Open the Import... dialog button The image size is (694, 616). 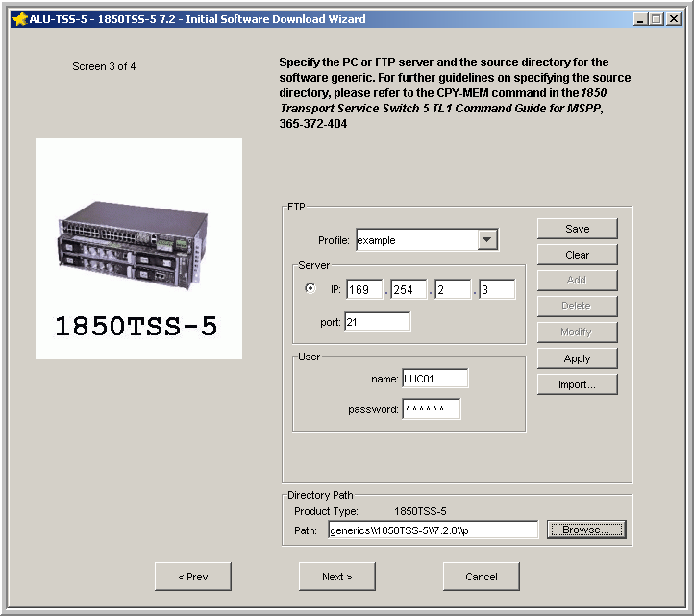tap(577, 384)
